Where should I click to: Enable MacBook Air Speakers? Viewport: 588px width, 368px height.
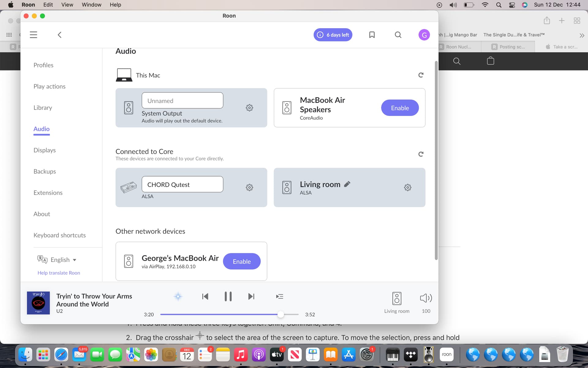click(400, 108)
